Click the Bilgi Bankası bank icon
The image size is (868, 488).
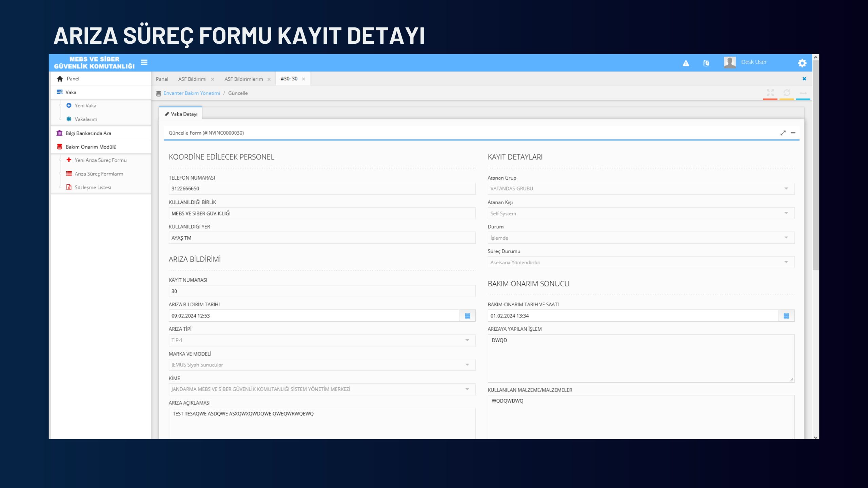pyautogui.click(x=59, y=133)
